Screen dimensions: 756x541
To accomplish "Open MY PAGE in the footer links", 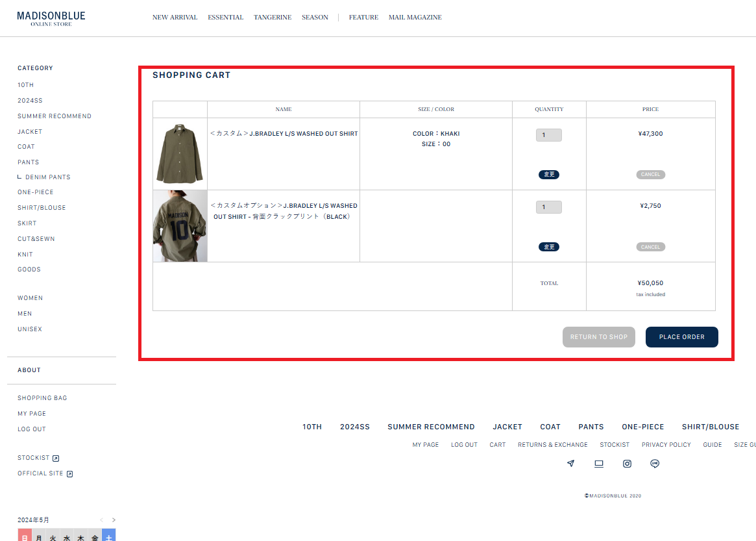I will pos(426,444).
